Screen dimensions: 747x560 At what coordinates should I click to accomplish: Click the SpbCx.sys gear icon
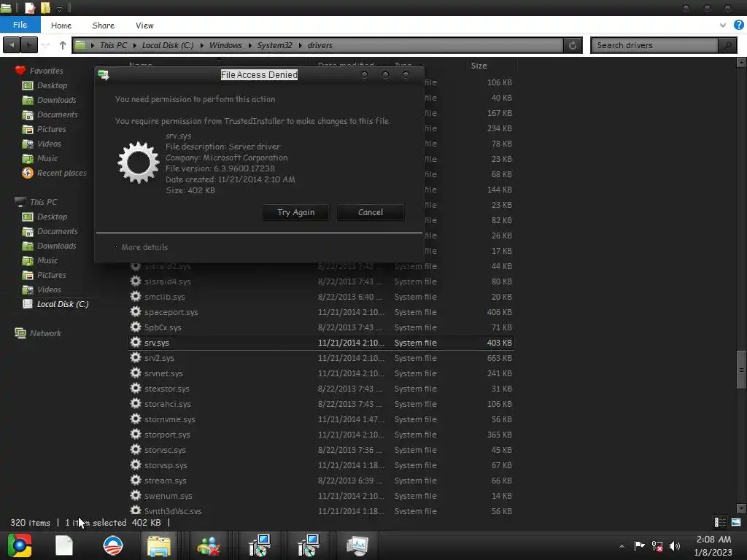click(136, 327)
